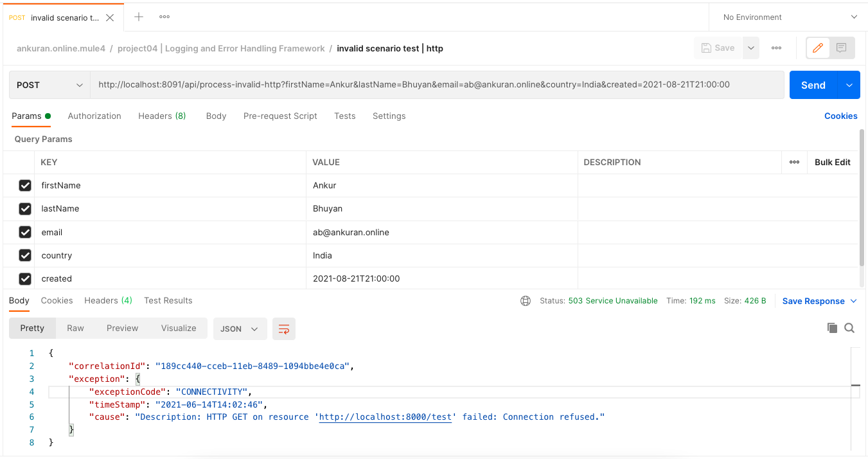
Task: Expand the No Environment selector
Action: 790,17
